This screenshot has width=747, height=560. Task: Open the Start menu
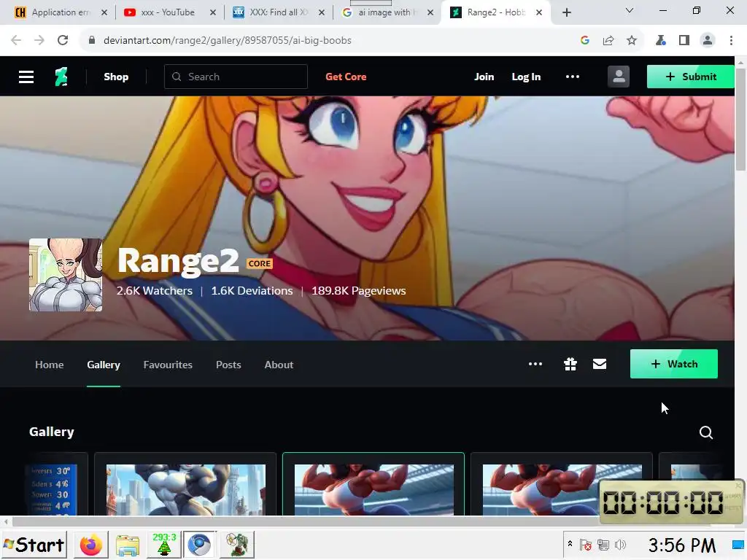point(34,545)
